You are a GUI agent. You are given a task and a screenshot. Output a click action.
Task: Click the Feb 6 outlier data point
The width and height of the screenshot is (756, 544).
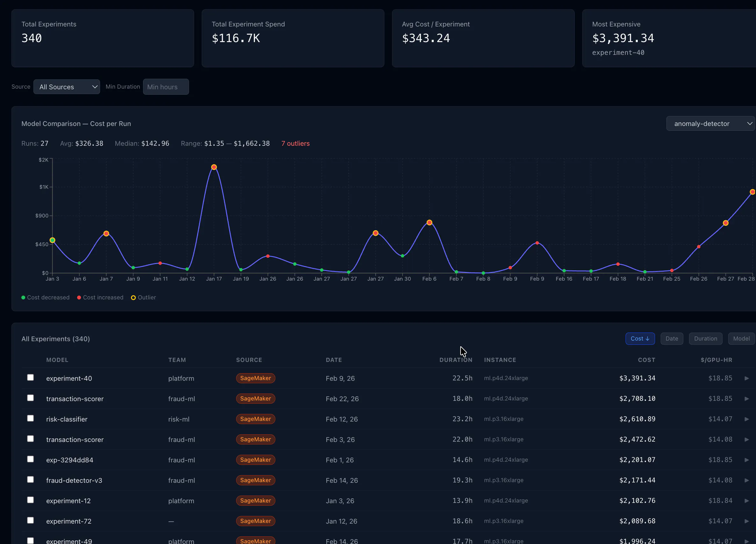click(x=429, y=223)
